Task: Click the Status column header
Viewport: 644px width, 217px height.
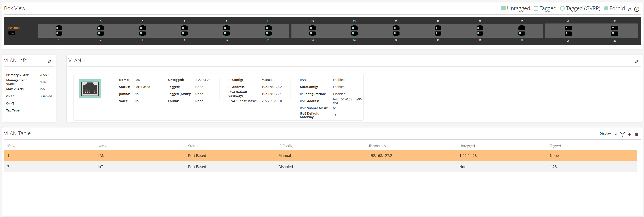Action: tap(193, 146)
